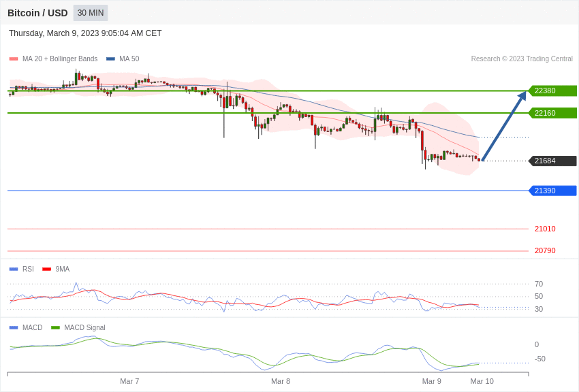
Task: Click the MACD axis value -50
Action: (540, 359)
